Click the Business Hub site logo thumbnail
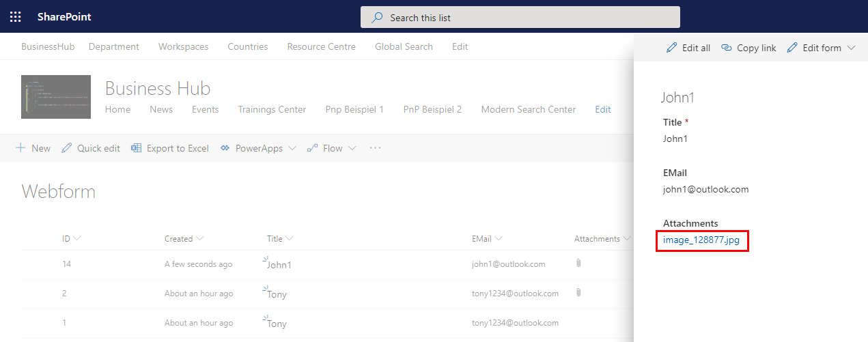The height and width of the screenshot is (342, 868). pyautogui.click(x=56, y=97)
